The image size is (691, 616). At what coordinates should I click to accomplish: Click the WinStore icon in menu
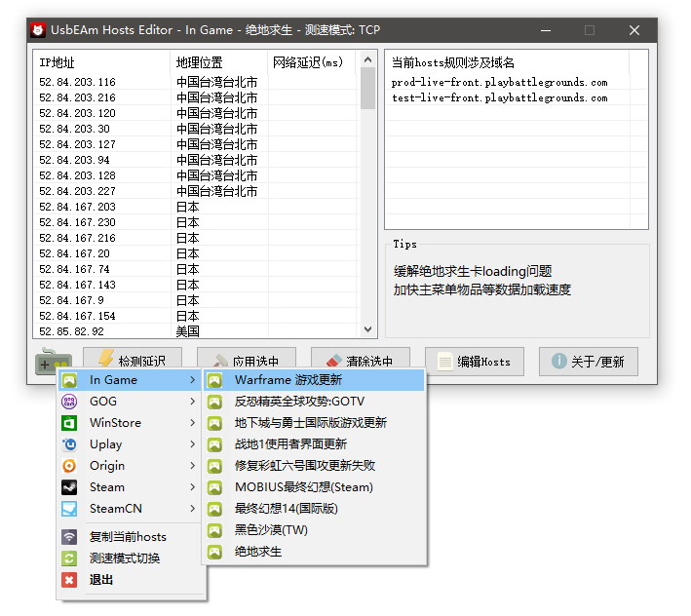tap(69, 423)
